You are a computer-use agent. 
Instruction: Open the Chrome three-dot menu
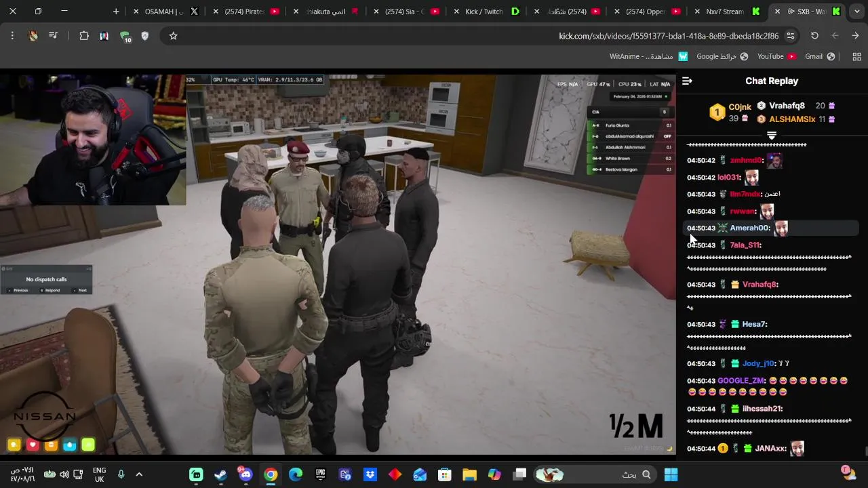(x=12, y=36)
